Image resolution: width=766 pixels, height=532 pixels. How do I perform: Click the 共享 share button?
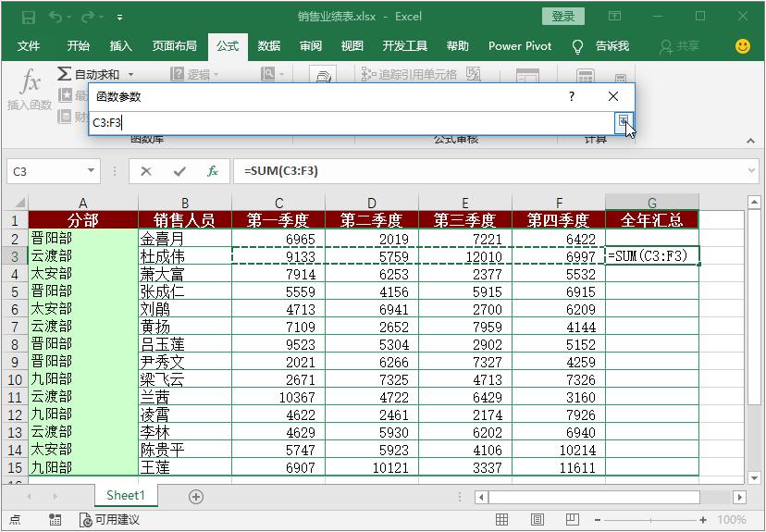(680, 46)
